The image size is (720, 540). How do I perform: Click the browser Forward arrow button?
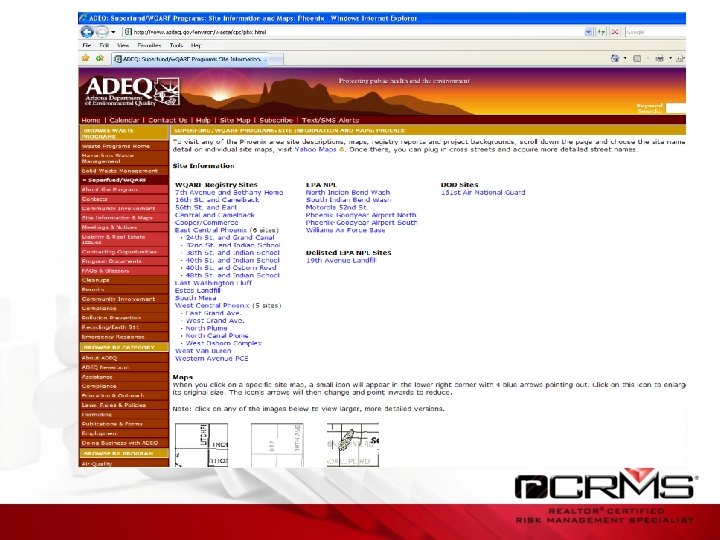point(102,32)
